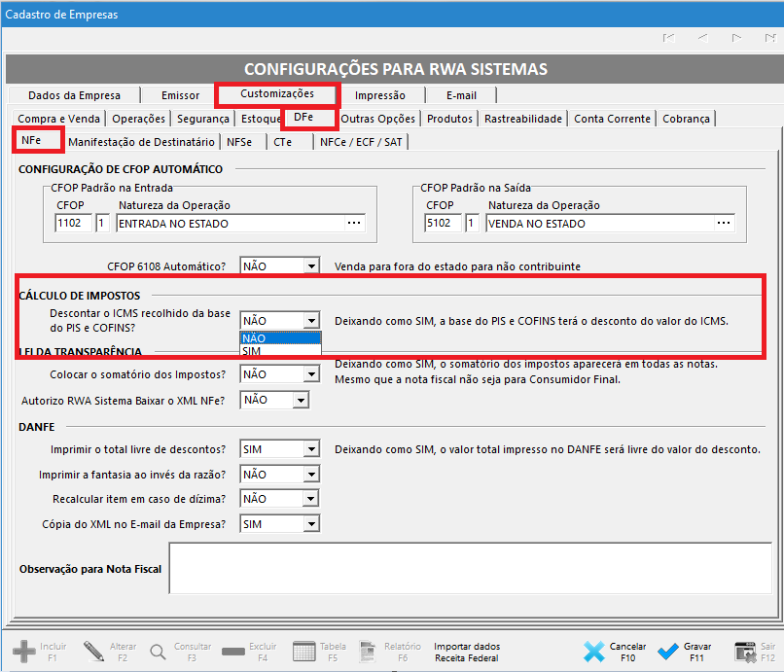Switch to the NFSe tab
784x672 pixels.
[x=239, y=143]
